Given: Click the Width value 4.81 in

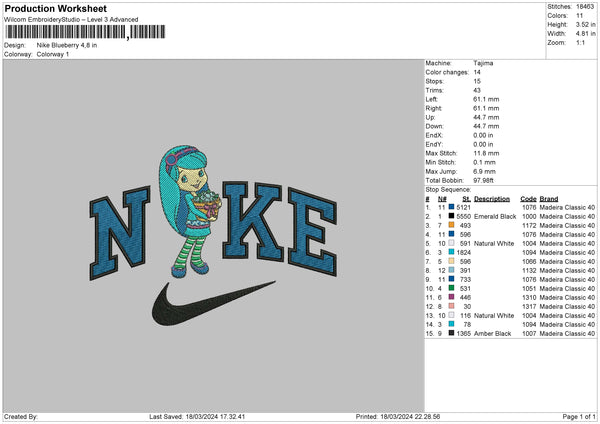Looking at the screenshot, I should pos(585,34).
